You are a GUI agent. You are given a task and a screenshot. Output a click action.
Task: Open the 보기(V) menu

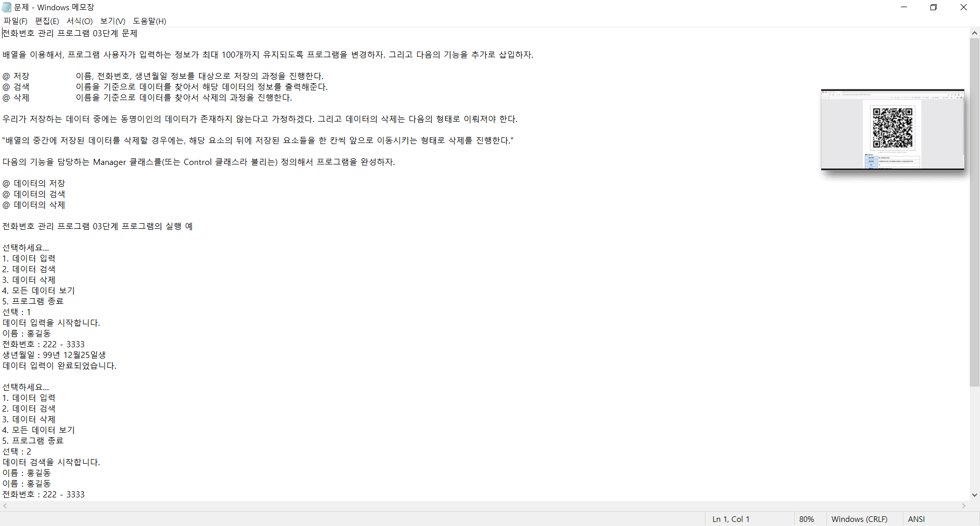113,21
